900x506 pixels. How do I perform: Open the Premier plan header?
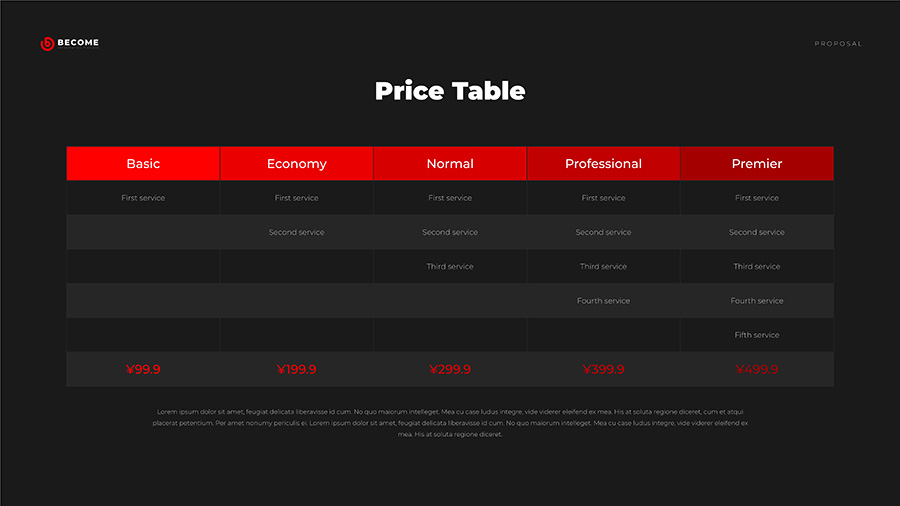[757, 164]
